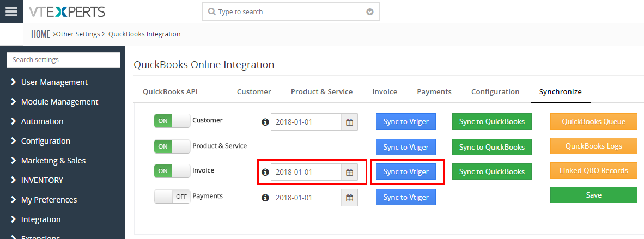Click Invoice row info icon
The image size is (644, 239).
click(265, 172)
